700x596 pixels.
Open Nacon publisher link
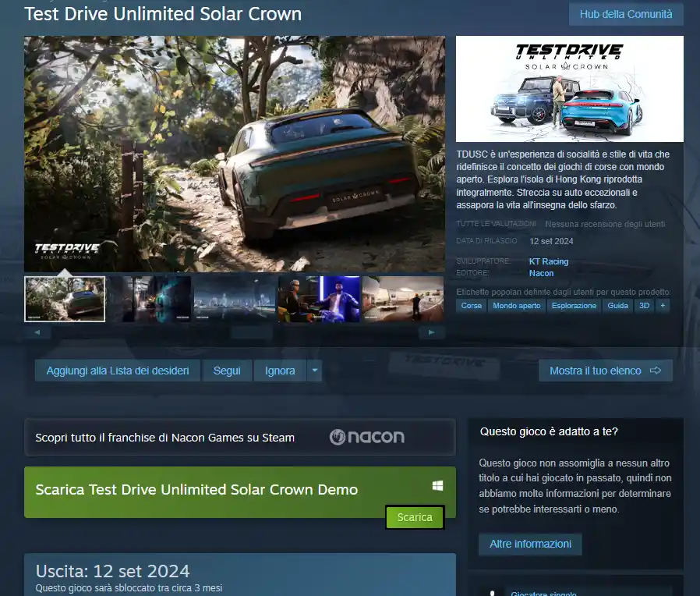[541, 273]
